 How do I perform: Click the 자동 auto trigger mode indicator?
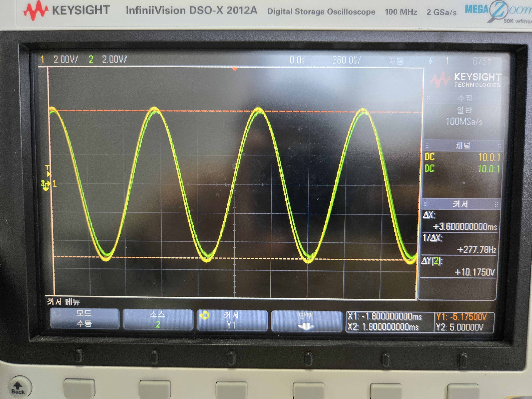click(x=396, y=61)
